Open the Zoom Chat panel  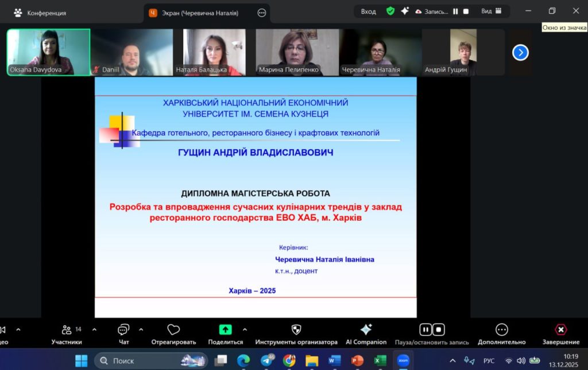[123, 330]
